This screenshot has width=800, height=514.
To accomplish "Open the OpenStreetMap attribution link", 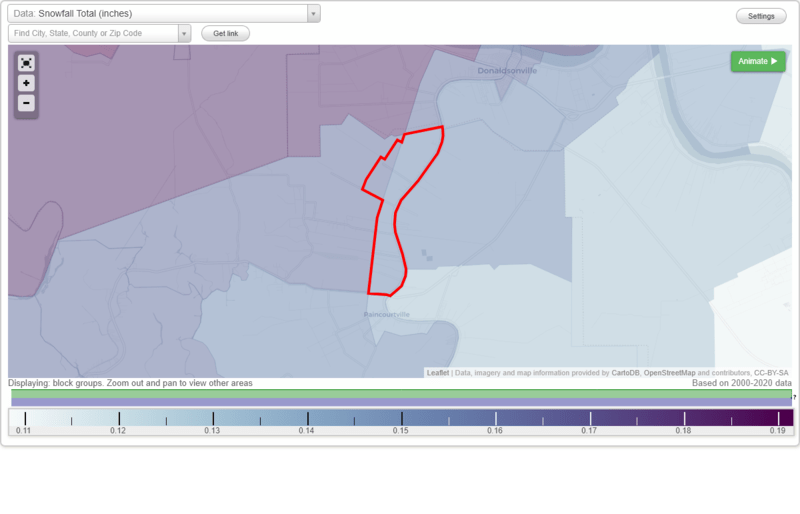I will coord(669,373).
